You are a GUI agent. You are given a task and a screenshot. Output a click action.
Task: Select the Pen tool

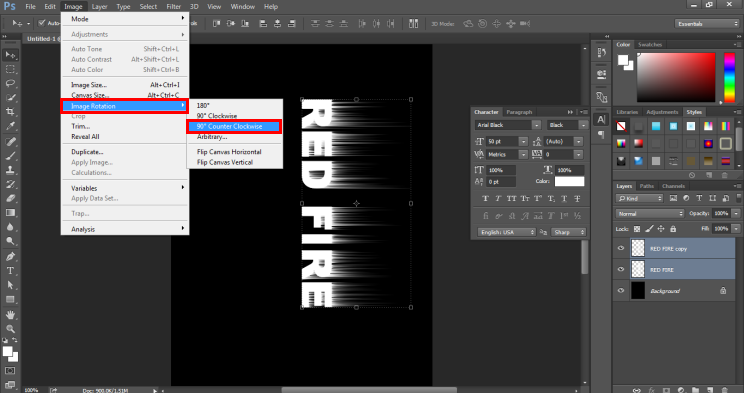(x=10, y=256)
